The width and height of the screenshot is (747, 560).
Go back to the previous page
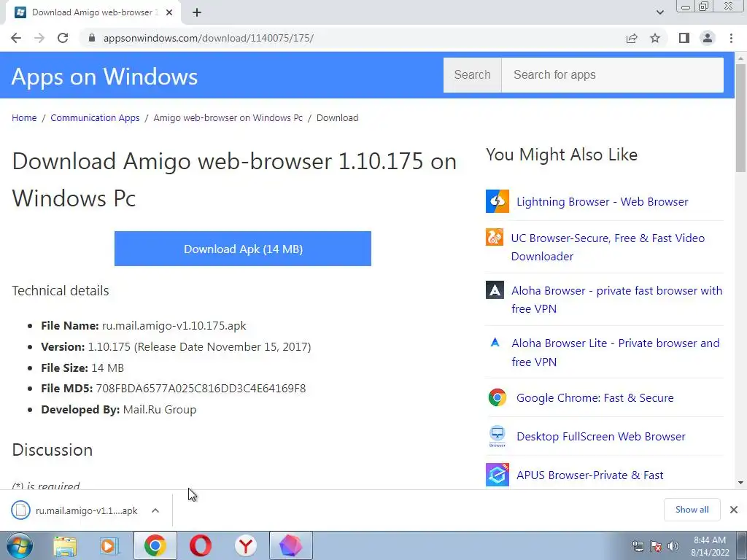click(x=16, y=38)
